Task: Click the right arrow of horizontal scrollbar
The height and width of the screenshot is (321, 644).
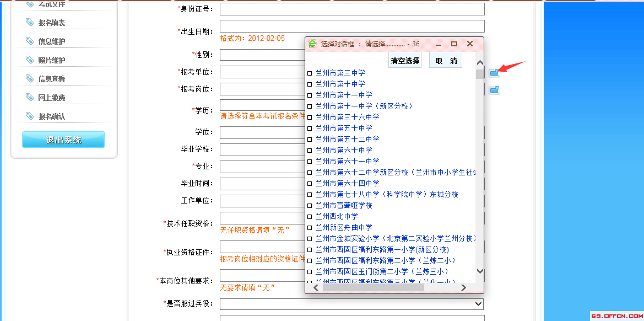Action: 463,287
